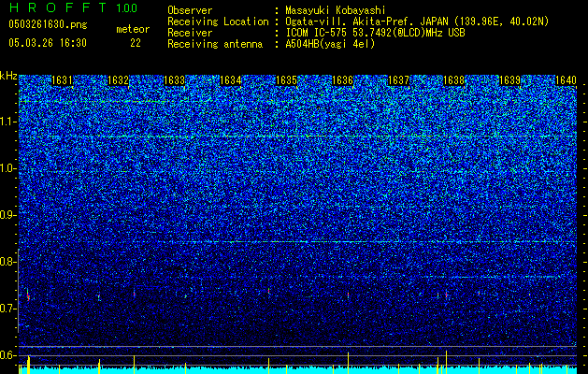Click the Receiving Location label
This screenshot has height=374, width=588.
tap(218, 22)
